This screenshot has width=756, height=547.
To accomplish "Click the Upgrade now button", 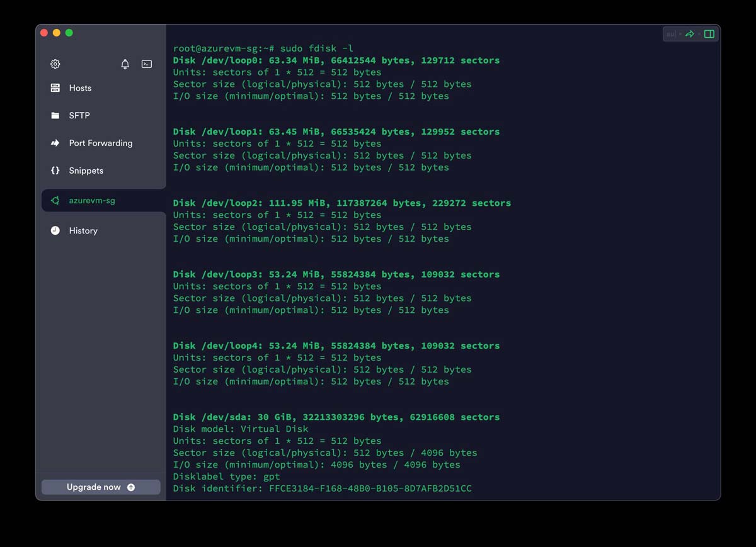I will (x=101, y=487).
